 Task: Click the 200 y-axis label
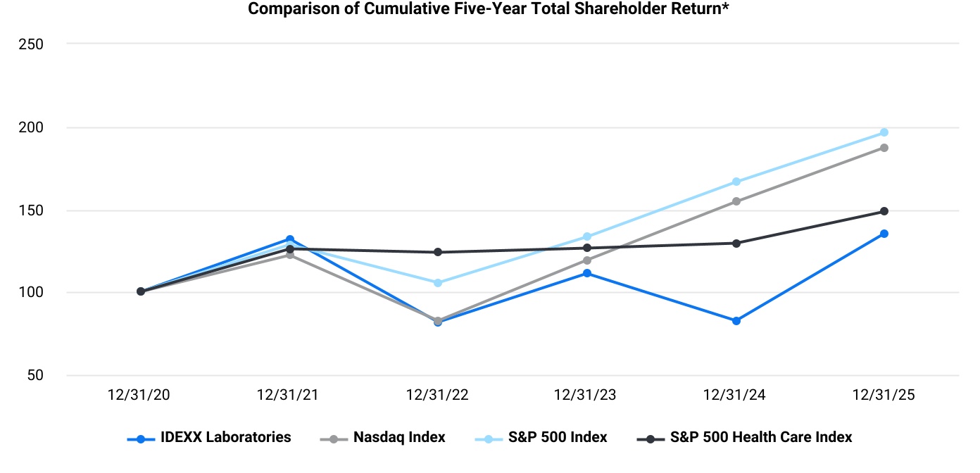pos(30,127)
